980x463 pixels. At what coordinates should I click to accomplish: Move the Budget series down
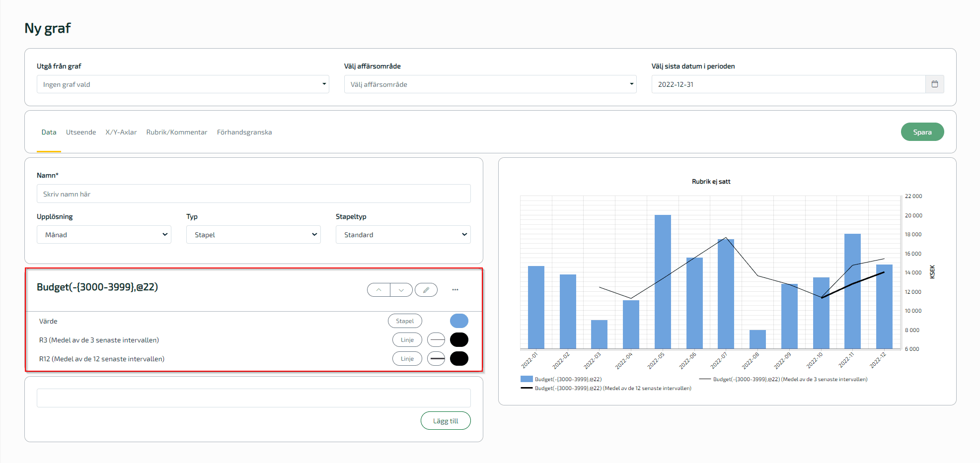coord(401,290)
